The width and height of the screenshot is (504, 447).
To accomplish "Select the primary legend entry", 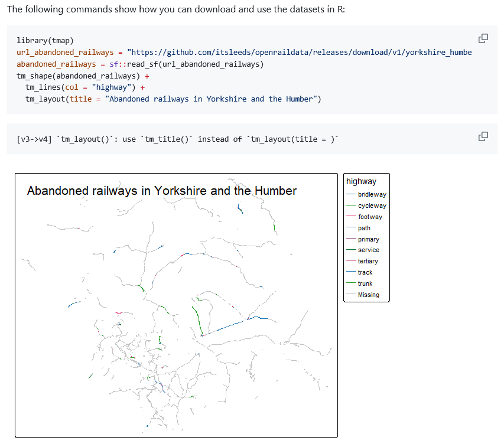I will tap(368, 239).
